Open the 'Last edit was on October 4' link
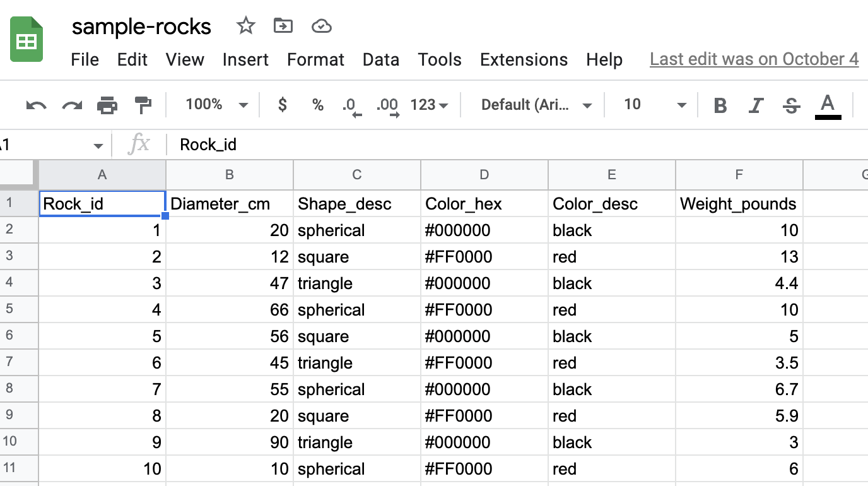This screenshot has height=486, width=868. 754,59
